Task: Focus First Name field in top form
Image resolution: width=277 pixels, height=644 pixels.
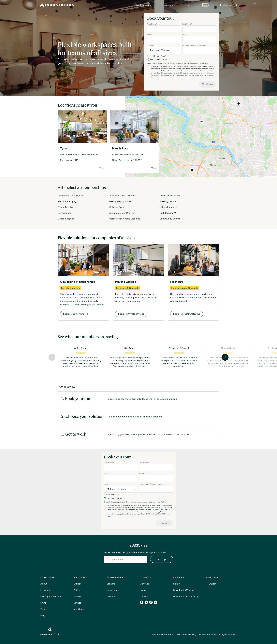Action: [x=164, y=29]
